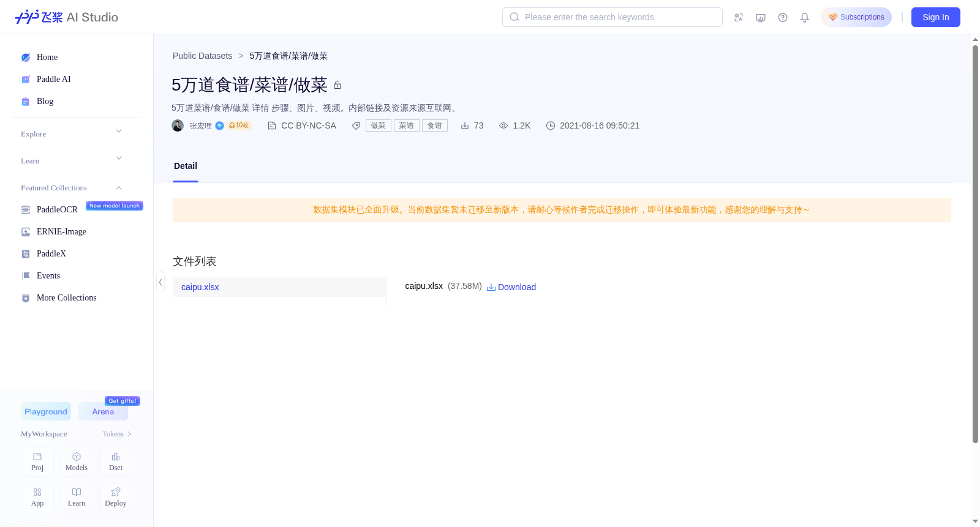The height and width of the screenshot is (527, 980).
Task: Click the Events flag icon
Action: pyautogui.click(x=26, y=276)
